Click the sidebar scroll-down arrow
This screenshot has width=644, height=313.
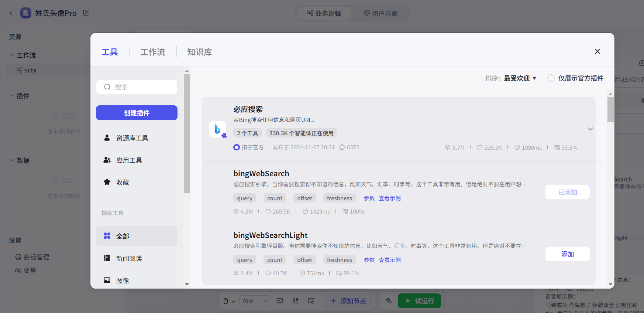click(x=187, y=284)
